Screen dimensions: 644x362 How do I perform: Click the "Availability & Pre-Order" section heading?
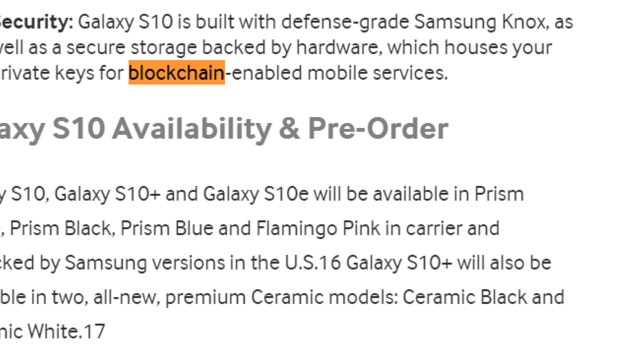(x=280, y=128)
